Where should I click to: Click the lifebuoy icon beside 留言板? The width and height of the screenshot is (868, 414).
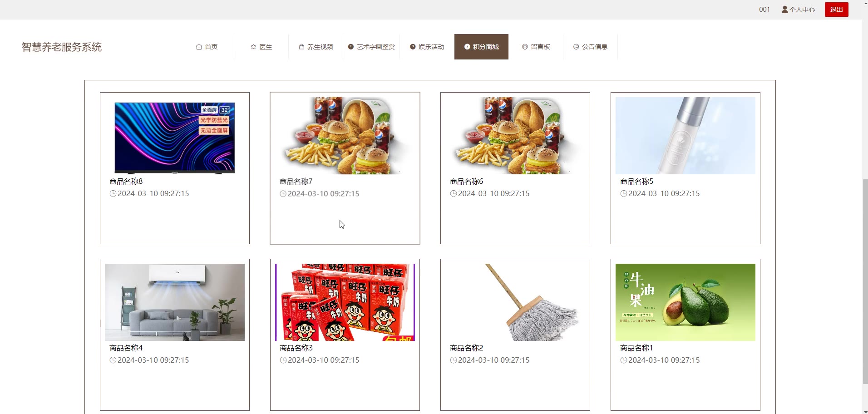[525, 47]
